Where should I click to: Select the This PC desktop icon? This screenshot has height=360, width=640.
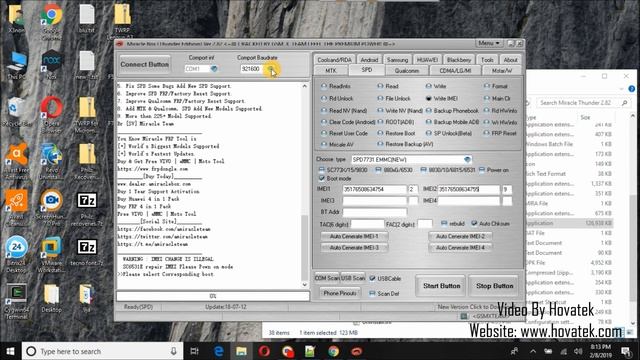coord(16,63)
